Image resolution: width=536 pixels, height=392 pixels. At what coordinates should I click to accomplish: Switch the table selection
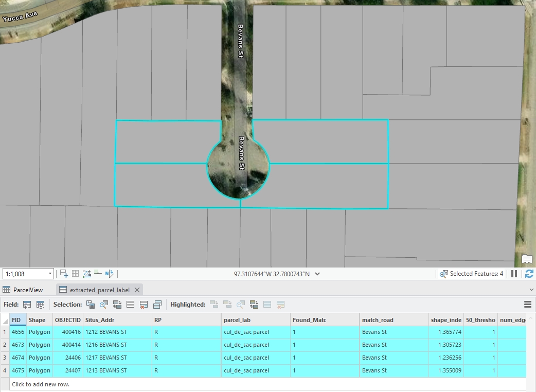click(117, 305)
